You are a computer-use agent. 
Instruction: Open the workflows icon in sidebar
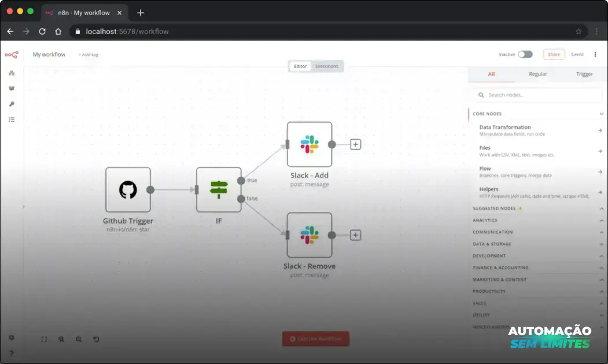[12, 73]
